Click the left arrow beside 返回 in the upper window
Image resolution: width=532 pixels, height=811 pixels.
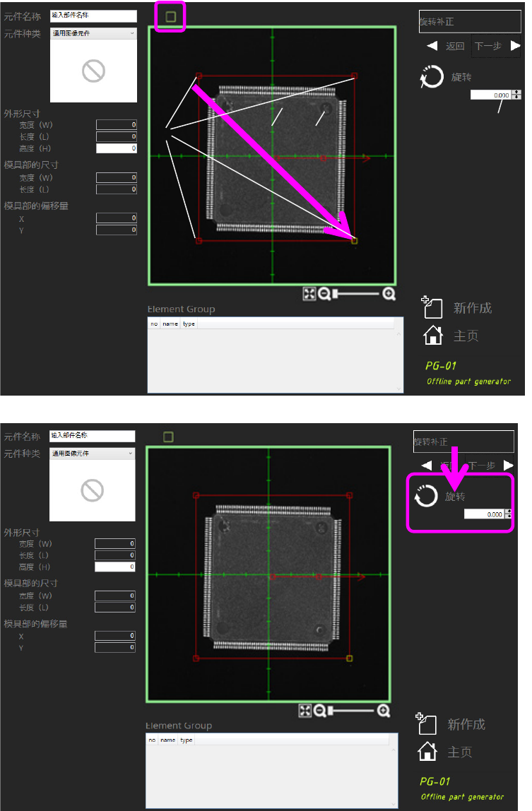point(432,46)
